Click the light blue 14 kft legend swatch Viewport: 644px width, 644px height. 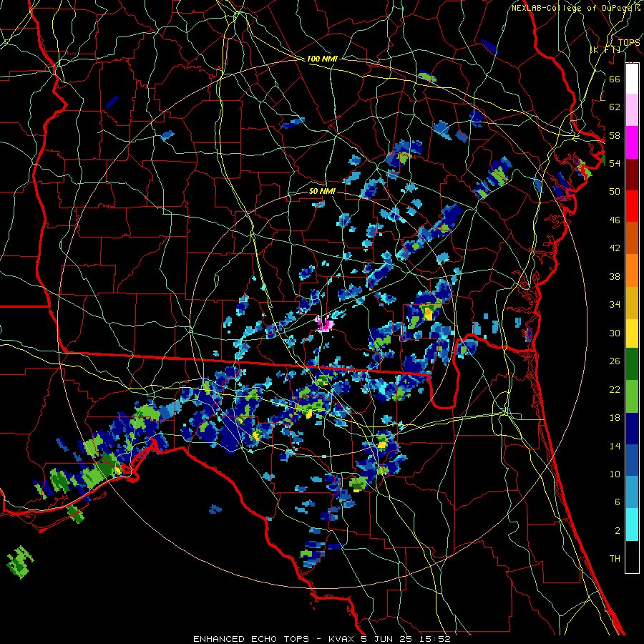(x=632, y=492)
